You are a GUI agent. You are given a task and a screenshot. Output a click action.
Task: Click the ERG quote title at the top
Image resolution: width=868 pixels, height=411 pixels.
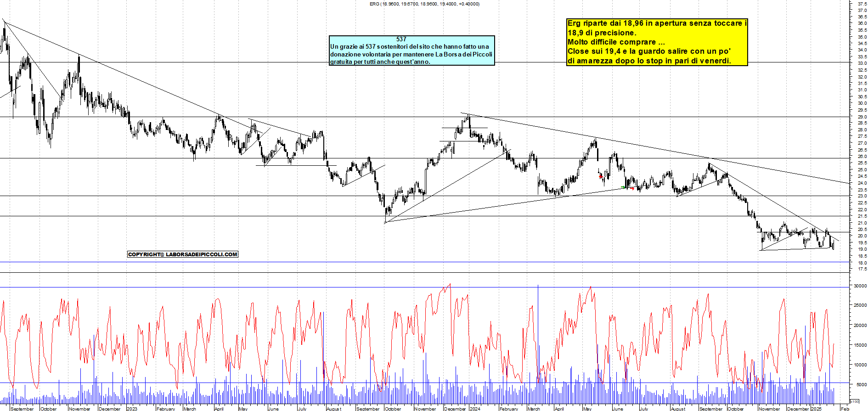pos(424,4)
